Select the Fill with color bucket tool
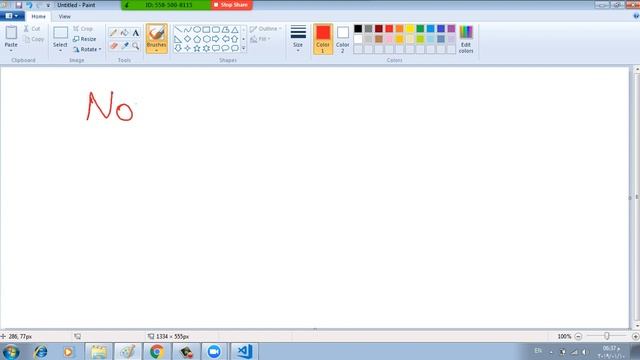The width and height of the screenshot is (640, 360). tap(124, 33)
